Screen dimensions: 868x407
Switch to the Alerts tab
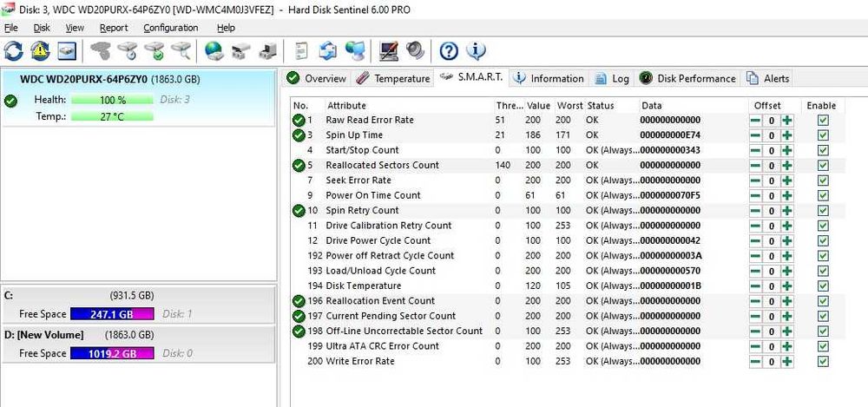click(x=768, y=79)
